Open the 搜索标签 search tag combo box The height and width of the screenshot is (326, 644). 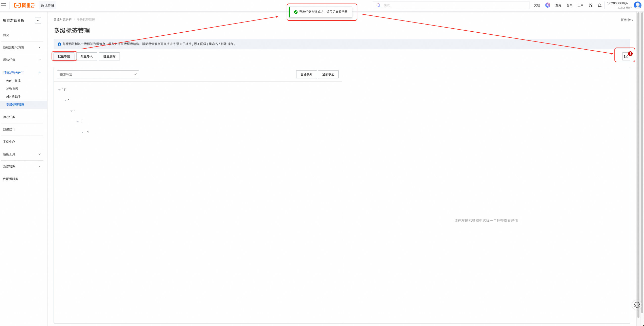(x=98, y=74)
